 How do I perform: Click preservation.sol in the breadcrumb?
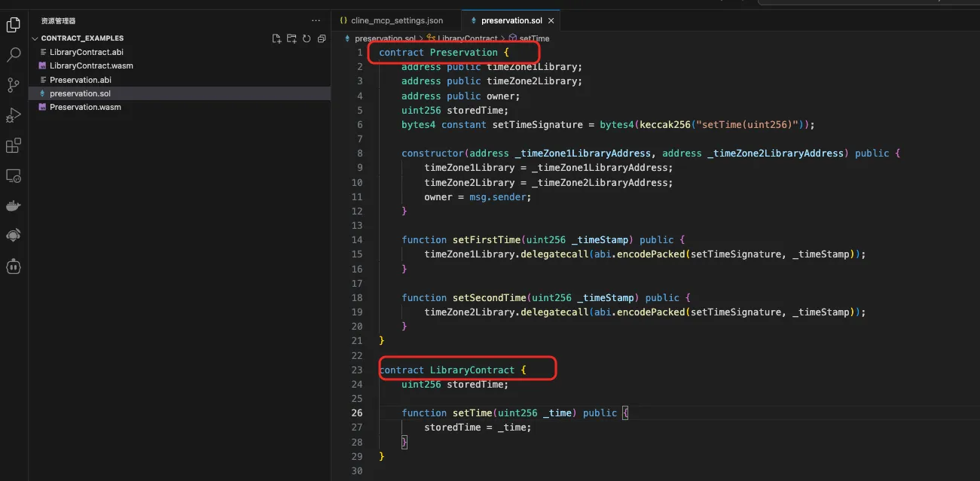pos(385,38)
